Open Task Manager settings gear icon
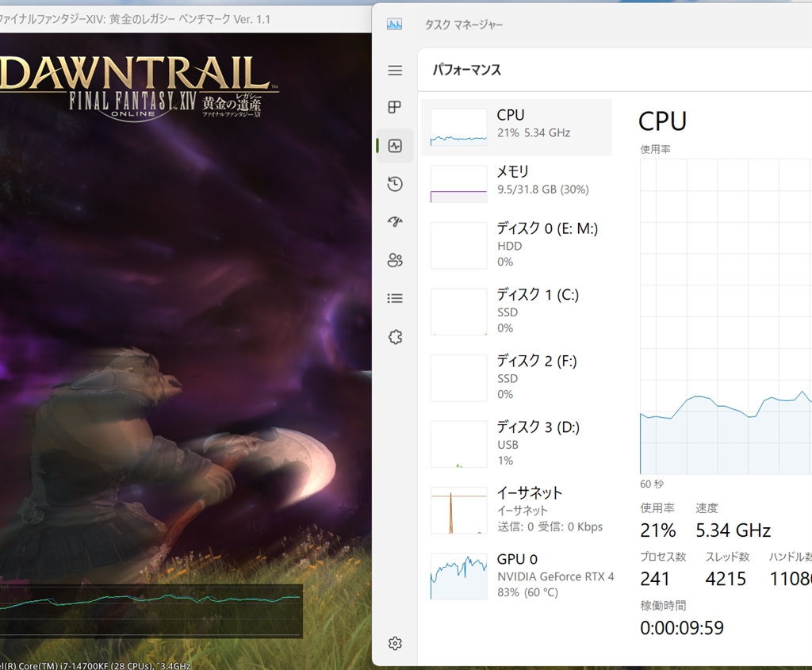Viewport: 812px width, 670px height. pyautogui.click(x=395, y=644)
